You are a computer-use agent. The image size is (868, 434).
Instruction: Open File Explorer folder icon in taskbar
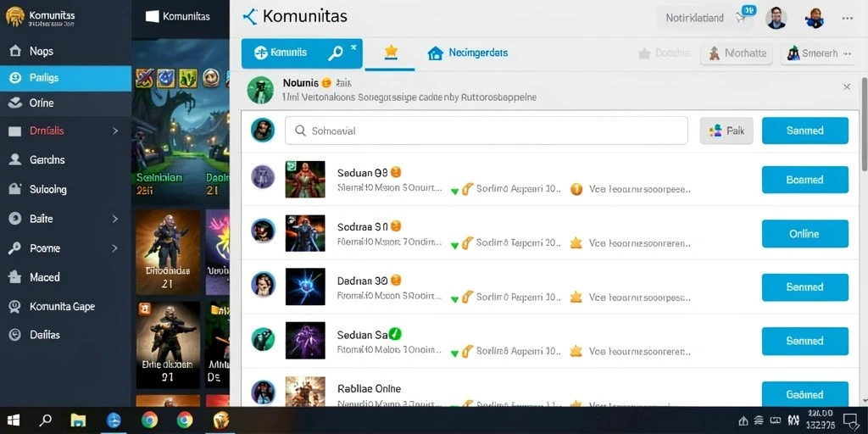(79, 420)
